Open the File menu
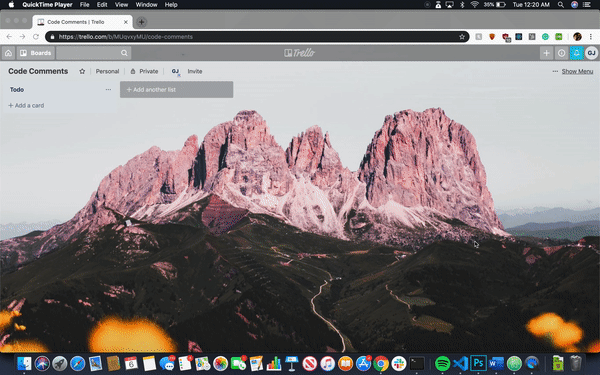 [x=85, y=5]
